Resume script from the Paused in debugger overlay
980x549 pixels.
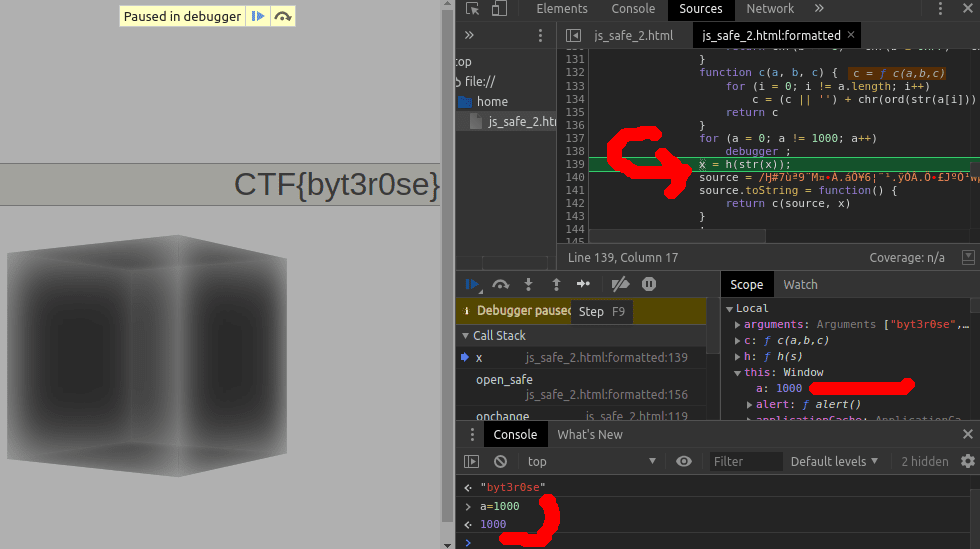tap(258, 16)
